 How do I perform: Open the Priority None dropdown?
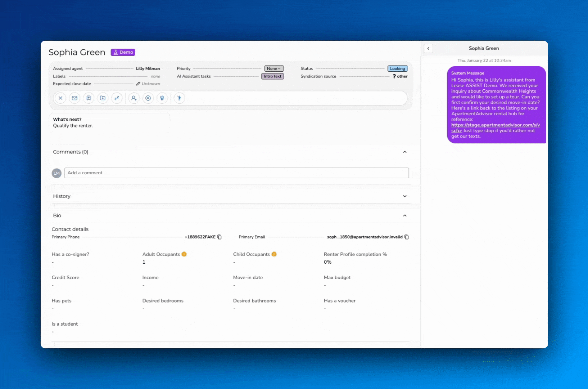point(274,68)
